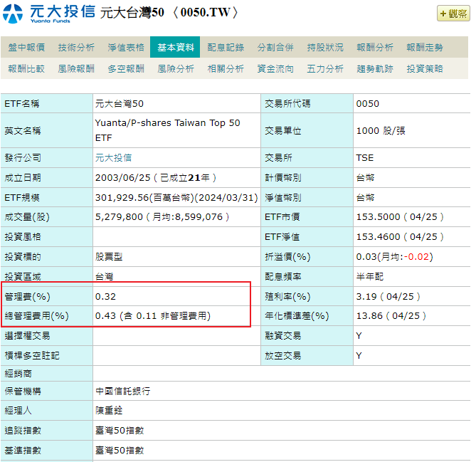
Task: Go to the 持股狀況 tab
Action: [x=325, y=48]
